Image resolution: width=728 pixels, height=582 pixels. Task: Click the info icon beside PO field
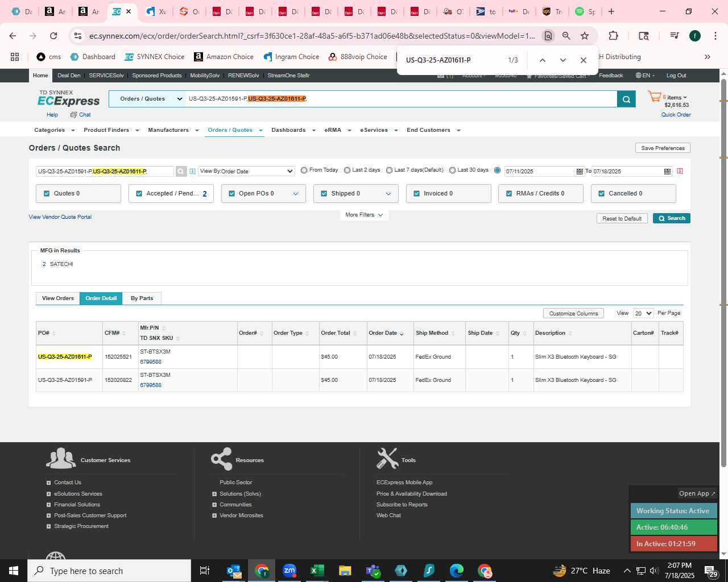[x=192, y=171]
